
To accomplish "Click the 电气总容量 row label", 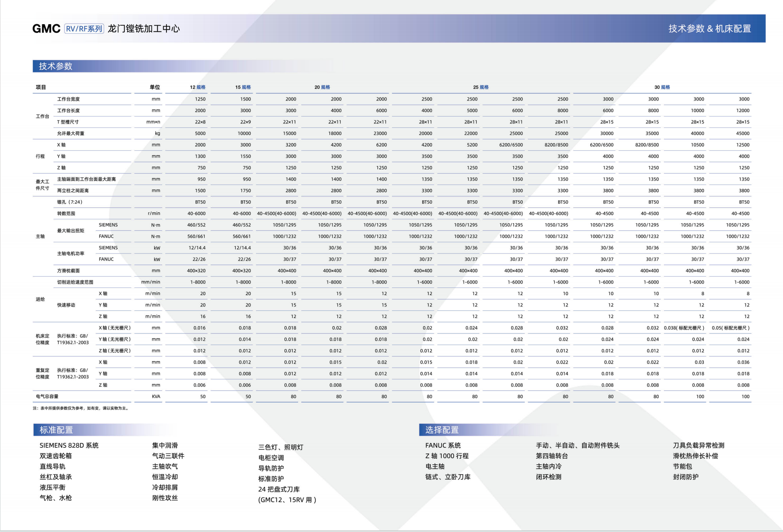I will click(47, 396).
